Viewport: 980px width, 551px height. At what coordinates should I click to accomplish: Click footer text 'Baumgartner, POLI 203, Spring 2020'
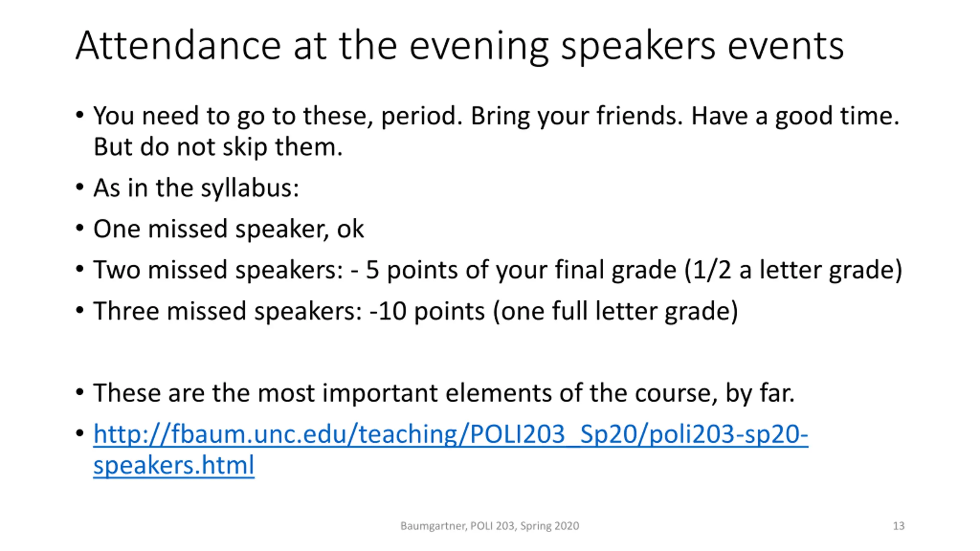click(490, 526)
